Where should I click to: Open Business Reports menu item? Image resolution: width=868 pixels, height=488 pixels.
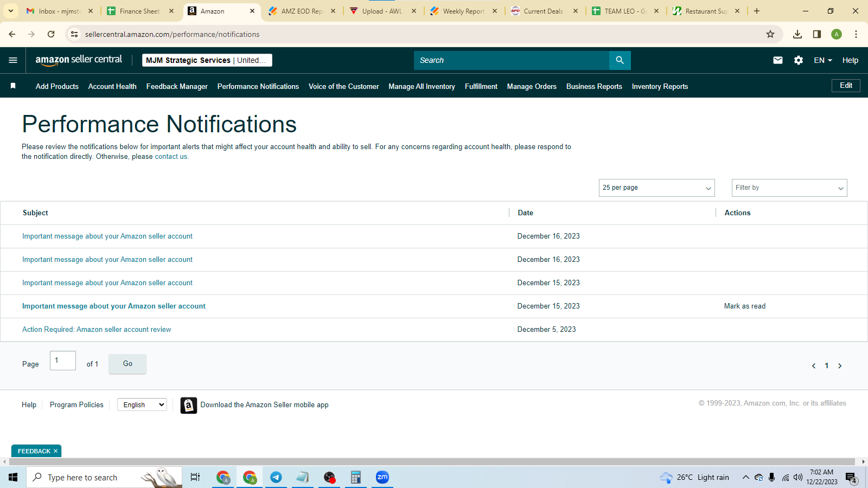(594, 86)
